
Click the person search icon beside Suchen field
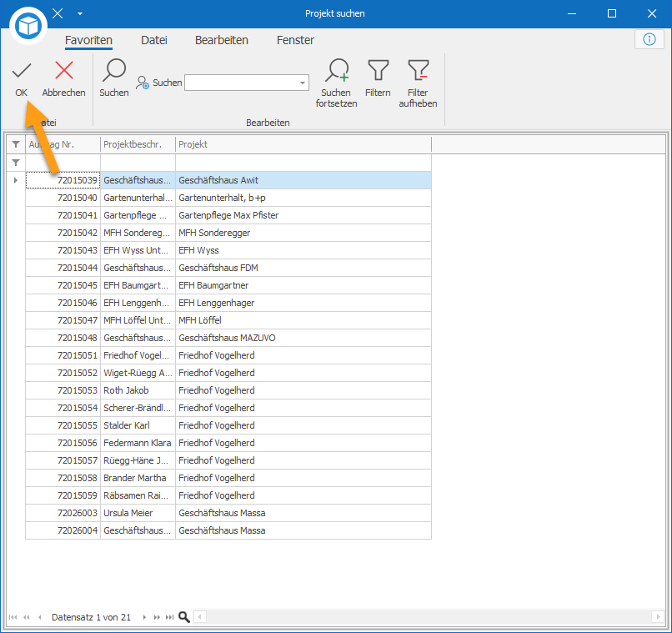click(x=143, y=83)
